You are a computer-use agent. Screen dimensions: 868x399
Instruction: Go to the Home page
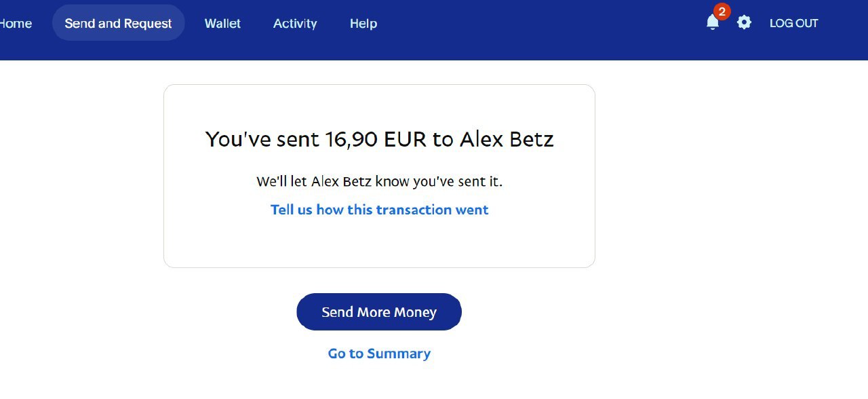pos(15,23)
